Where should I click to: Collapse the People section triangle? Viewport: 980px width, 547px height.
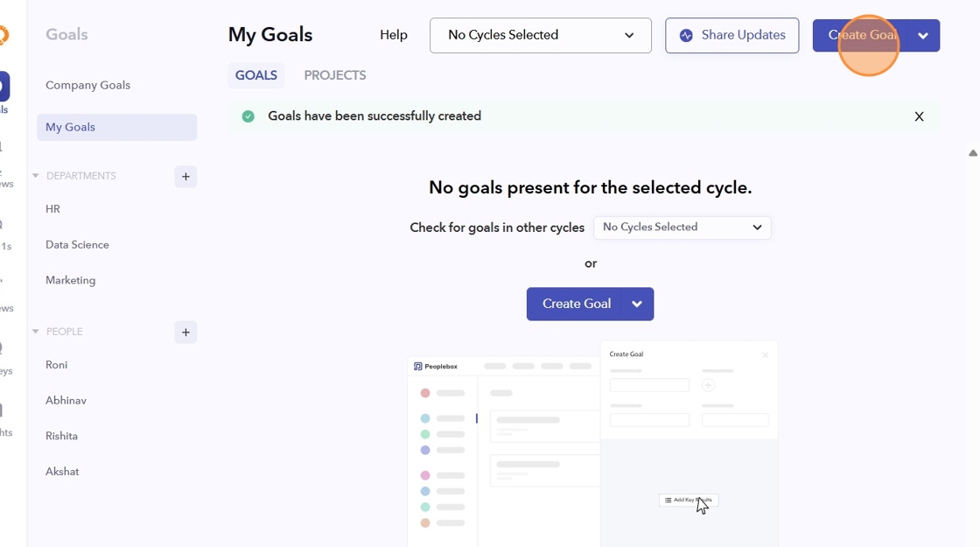(x=36, y=332)
